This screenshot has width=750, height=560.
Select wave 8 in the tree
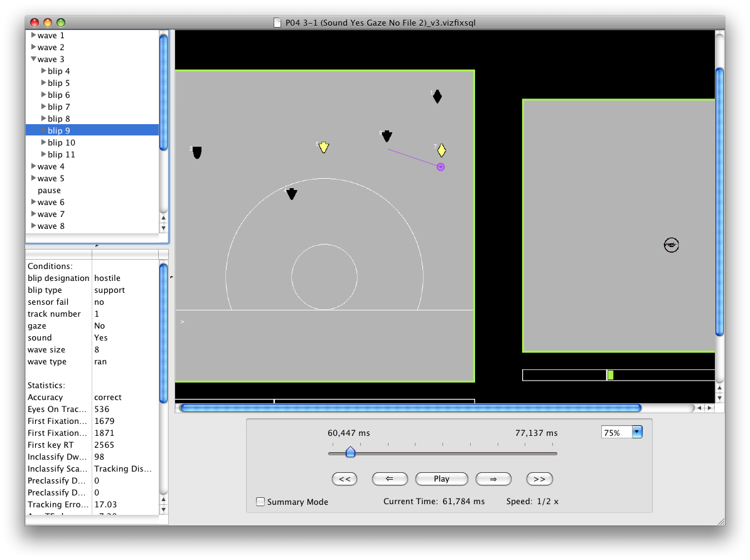pyautogui.click(x=51, y=226)
